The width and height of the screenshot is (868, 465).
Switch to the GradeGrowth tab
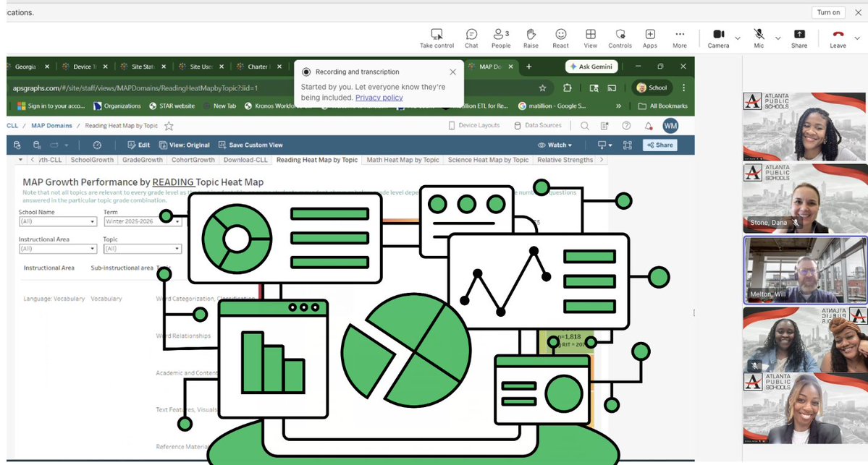click(143, 160)
